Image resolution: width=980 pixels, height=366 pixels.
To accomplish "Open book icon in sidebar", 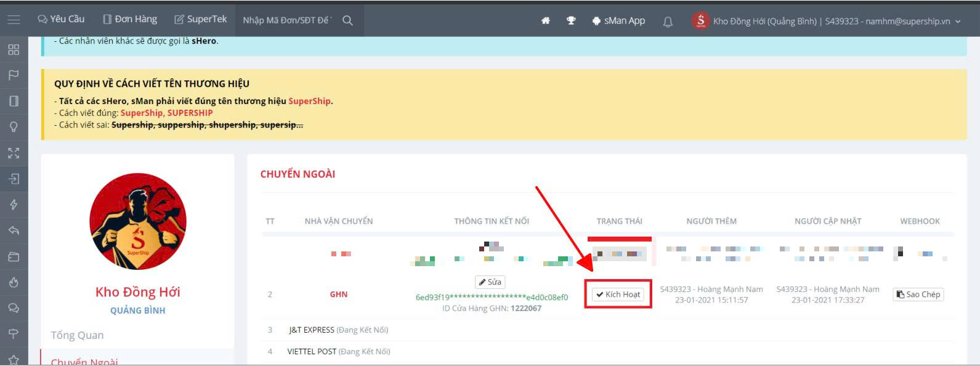I will (x=14, y=101).
